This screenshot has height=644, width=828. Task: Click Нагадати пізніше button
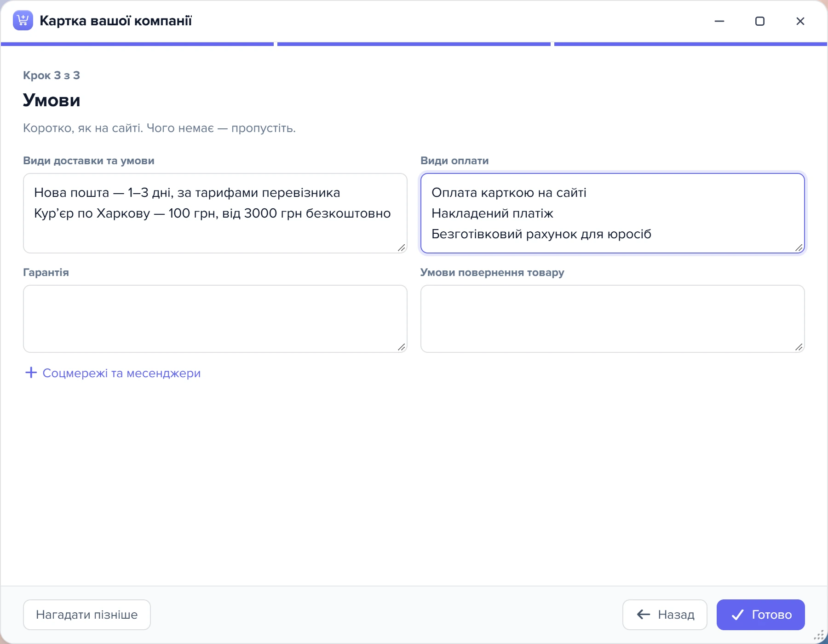click(87, 615)
